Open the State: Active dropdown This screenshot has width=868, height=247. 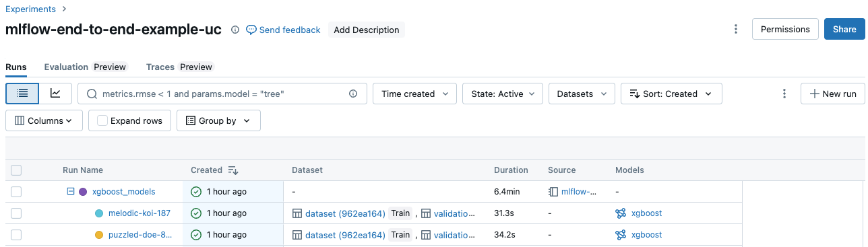point(503,94)
